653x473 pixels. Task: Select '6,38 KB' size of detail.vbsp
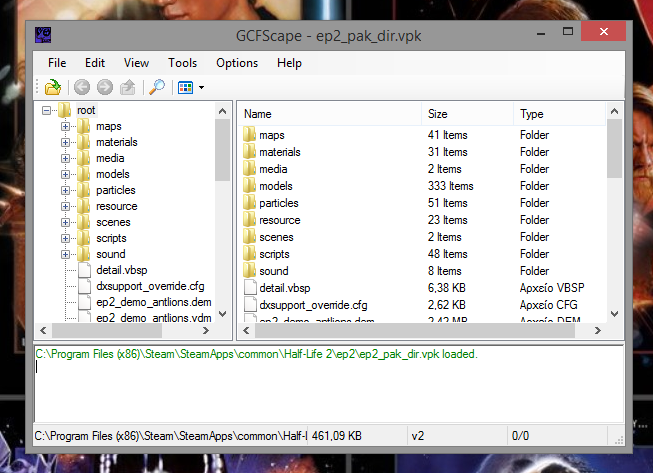pos(446,288)
